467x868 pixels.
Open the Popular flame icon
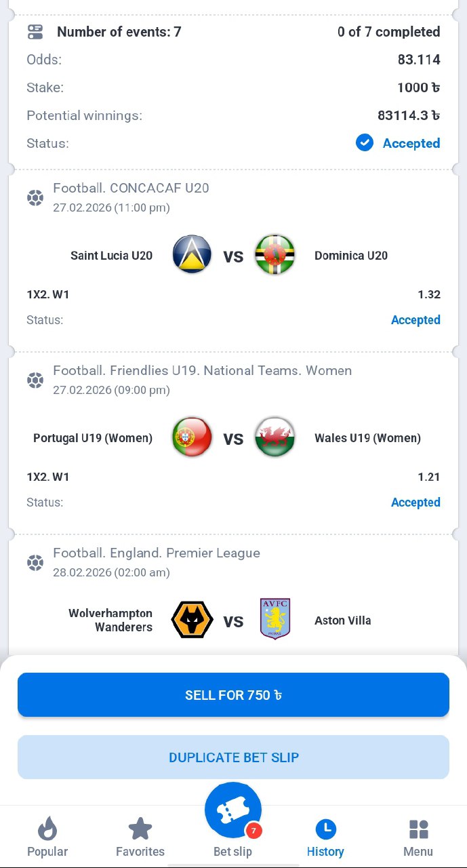[47, 829]
